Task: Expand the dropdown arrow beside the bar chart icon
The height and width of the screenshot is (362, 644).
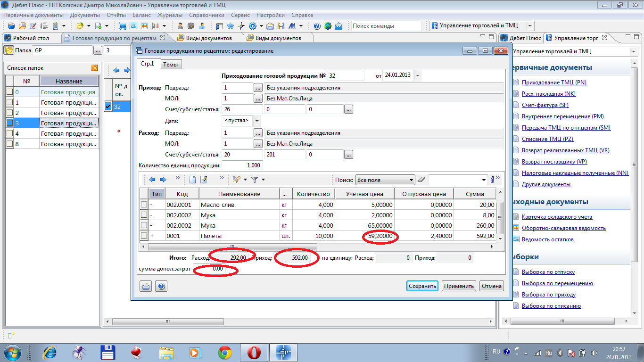Action: [x=164, y=26]
